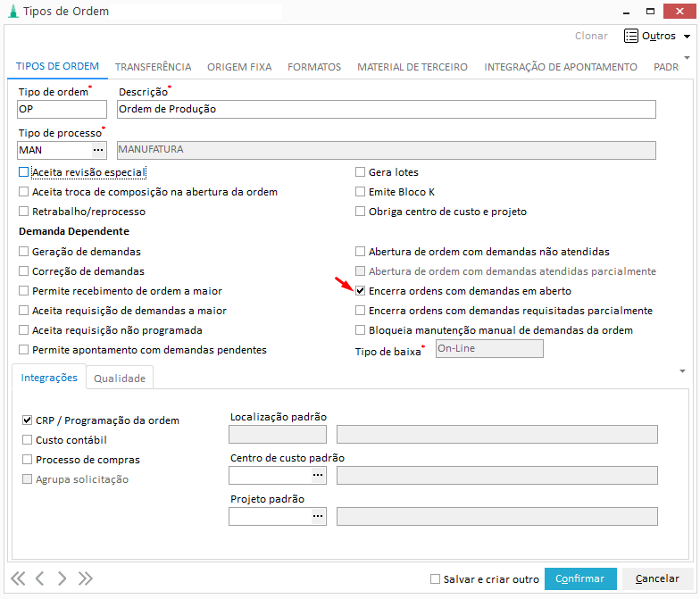Open the MATERIAL DE TERCEIRO tab
700x599 pixels.
click(x=412, y=67)
